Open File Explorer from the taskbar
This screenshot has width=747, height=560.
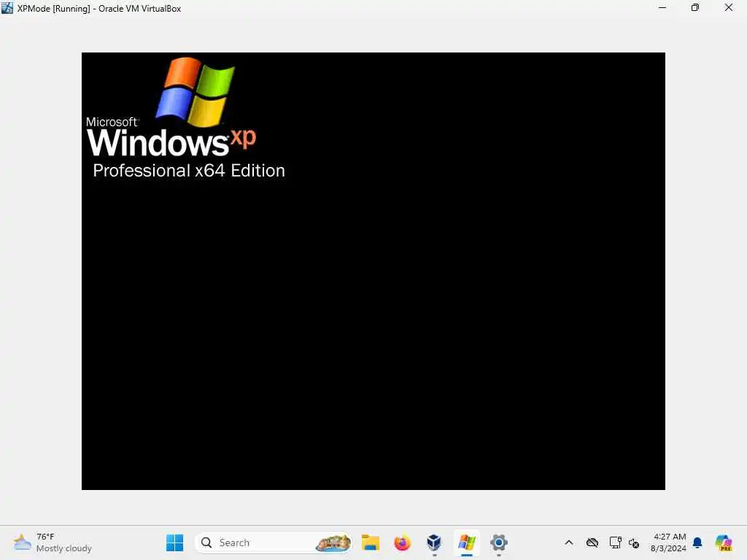[370, 542]
